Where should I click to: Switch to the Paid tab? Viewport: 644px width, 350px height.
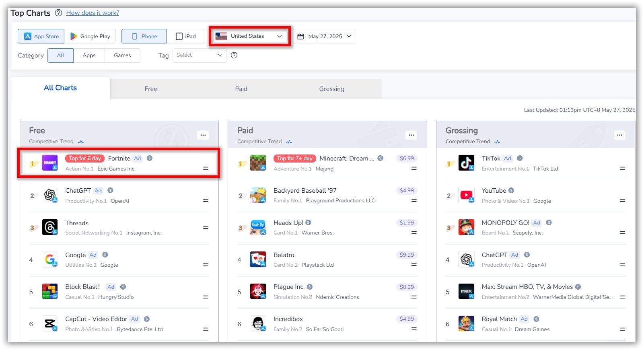241,89
